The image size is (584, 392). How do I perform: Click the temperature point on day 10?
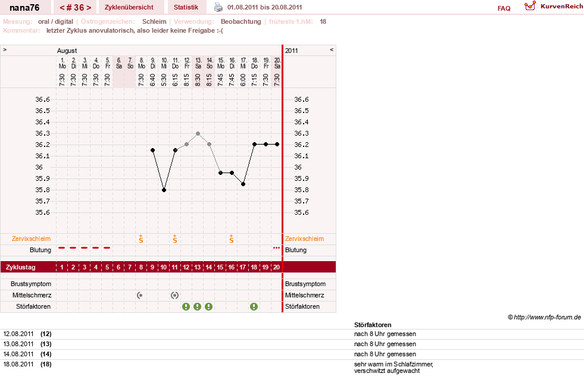pos(164,190)
